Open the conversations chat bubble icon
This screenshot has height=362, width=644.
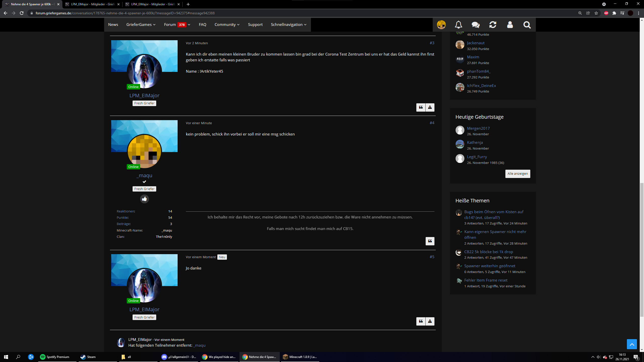click(475, 25)
